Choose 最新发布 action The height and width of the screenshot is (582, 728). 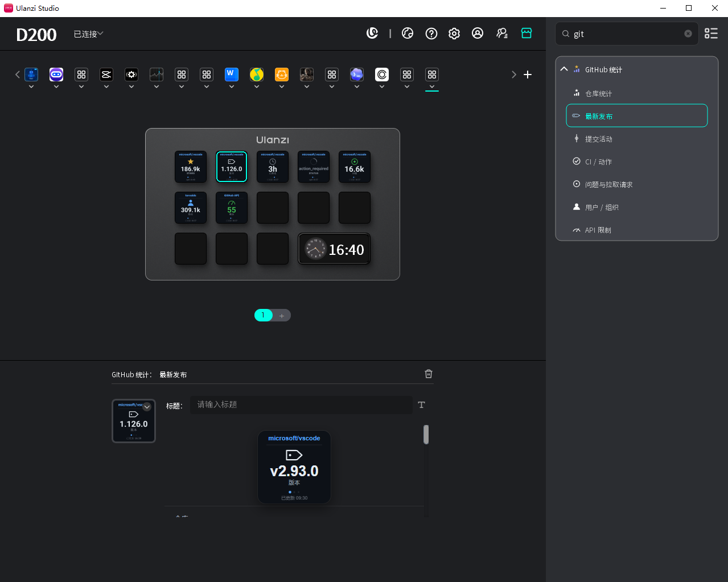tap(637, 115)
